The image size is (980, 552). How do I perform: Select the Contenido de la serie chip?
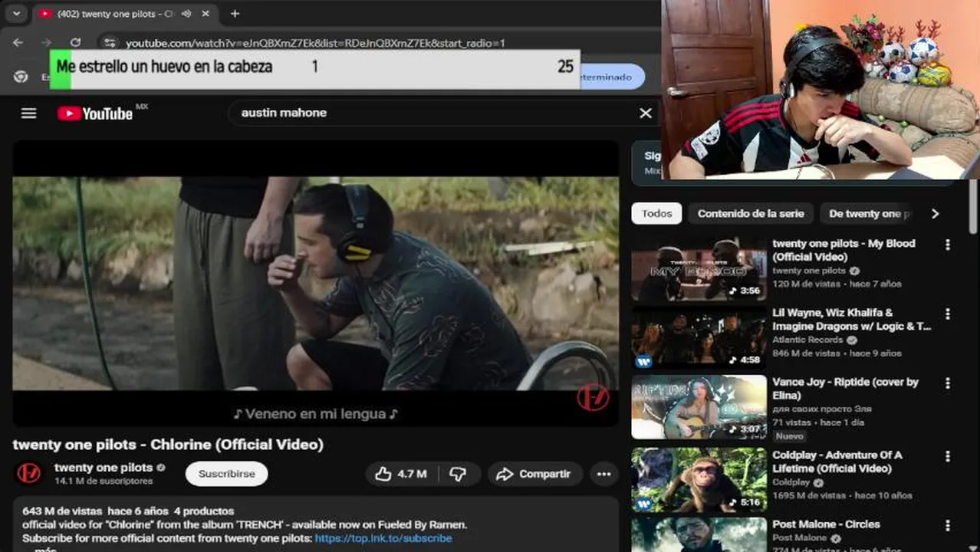point(751,213)
